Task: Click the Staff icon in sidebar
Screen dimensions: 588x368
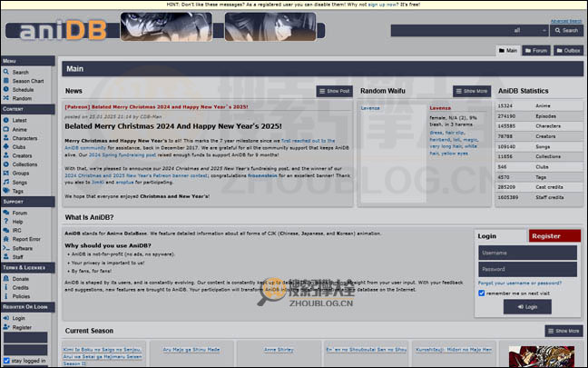Action: coord(6,256)
